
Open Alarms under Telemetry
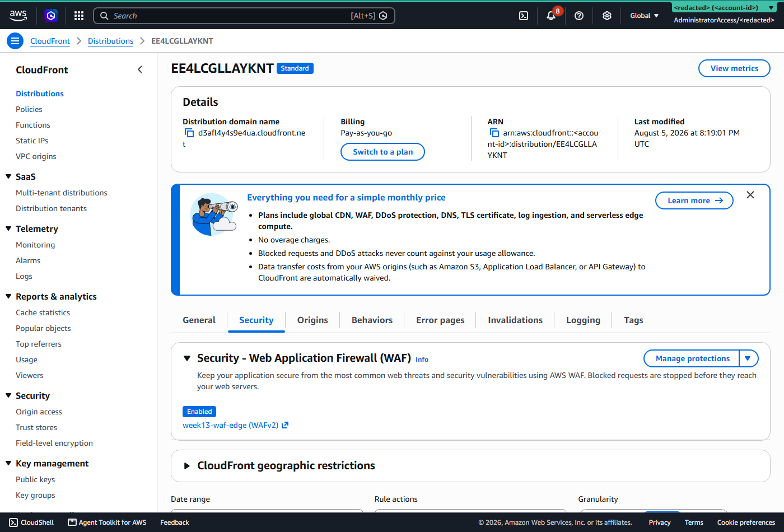pos(28,260)
